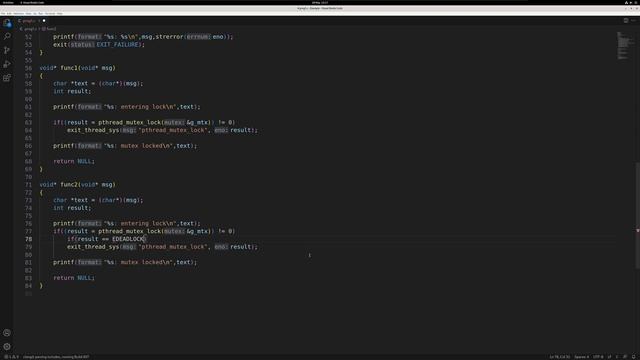Open the View menu

28,13
